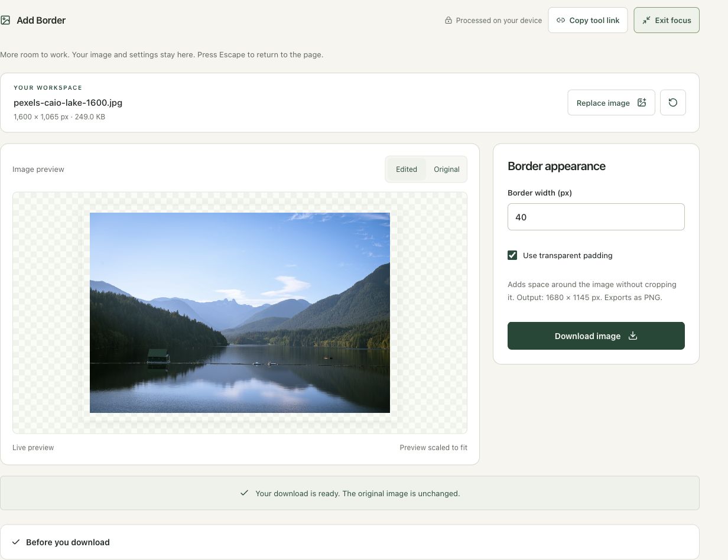
Task: Click the checkmark icon in download ready banner
Action: 244,493
